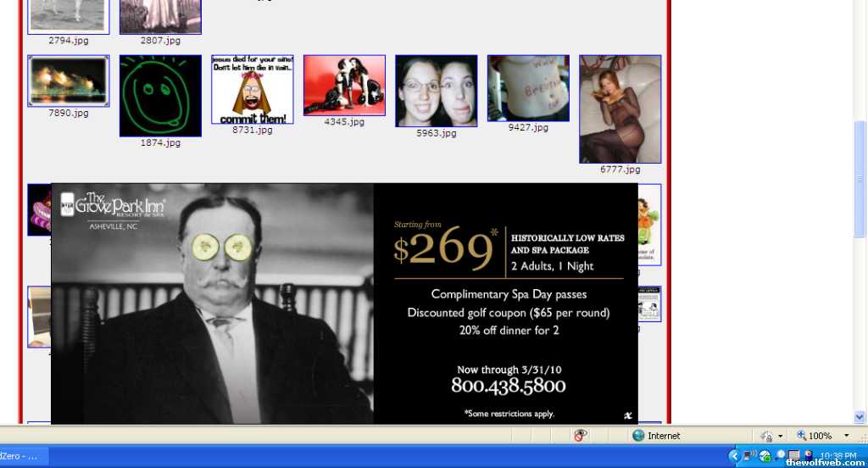Open the 7890.jpg thumbnail
This screenshot has height=468, width=868.
pos(68,81)
